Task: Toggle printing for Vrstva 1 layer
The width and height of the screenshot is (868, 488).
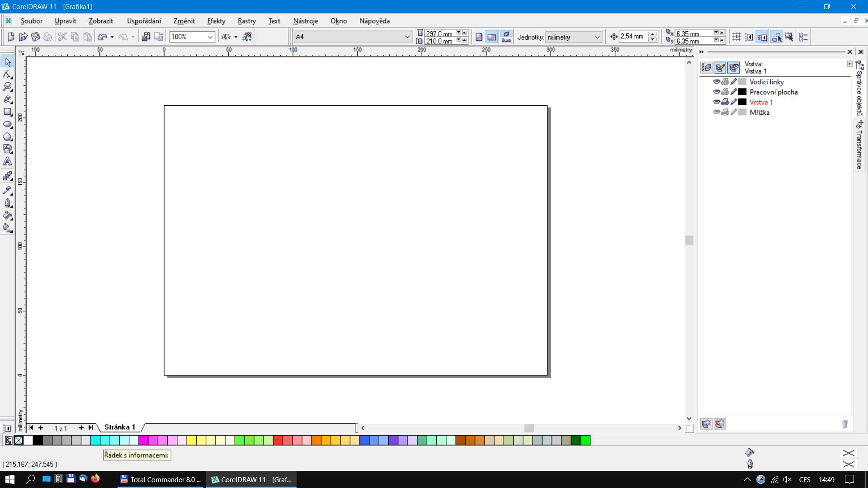Action: (725, 102)
